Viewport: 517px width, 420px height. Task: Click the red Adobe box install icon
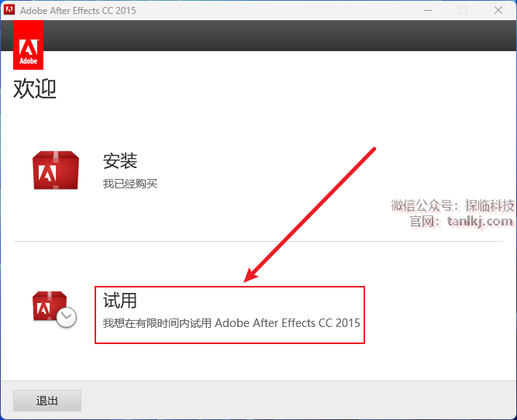pyautogui.click(x=56, y=170)
